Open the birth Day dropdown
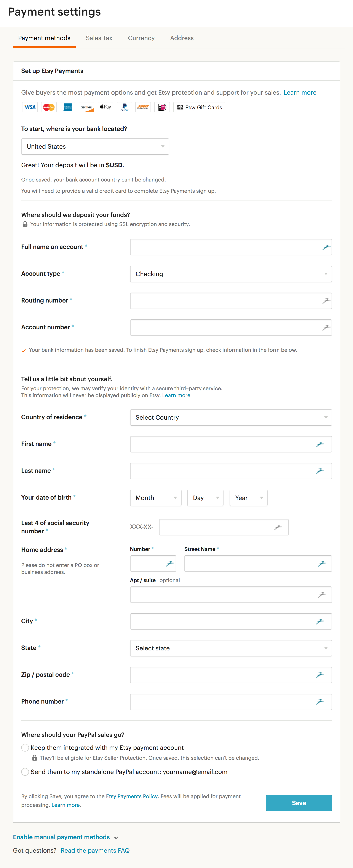The width and height of the screenshot is (353, 868). click(x=205, y=498)
